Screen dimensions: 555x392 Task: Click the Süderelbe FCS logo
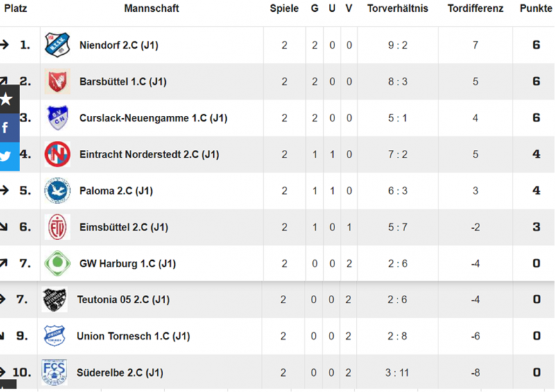coord(55,372)
